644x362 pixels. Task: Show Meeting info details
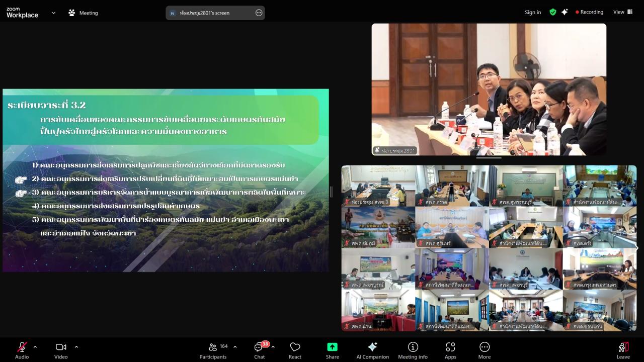click(x=413, y=349)
